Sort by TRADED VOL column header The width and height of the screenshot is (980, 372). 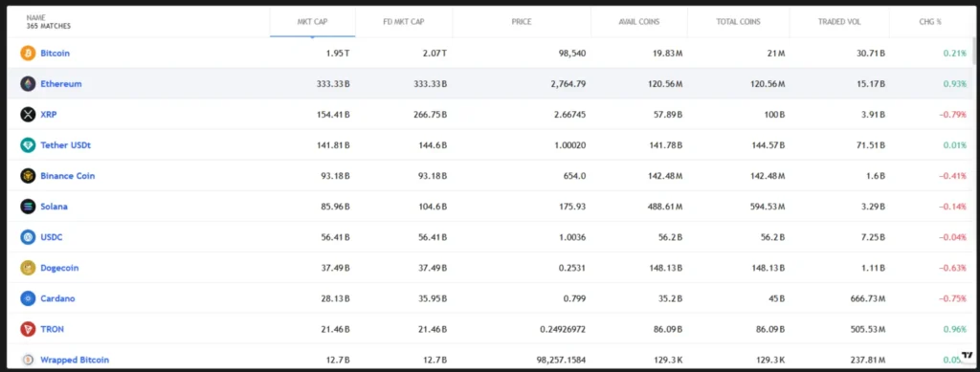coord(839,22)
